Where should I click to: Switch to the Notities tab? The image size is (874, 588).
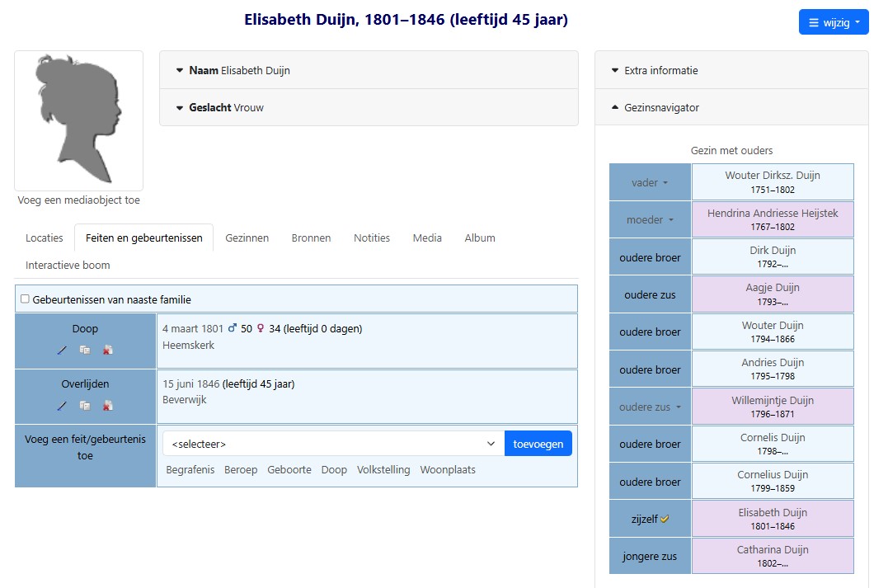[372, 238]
